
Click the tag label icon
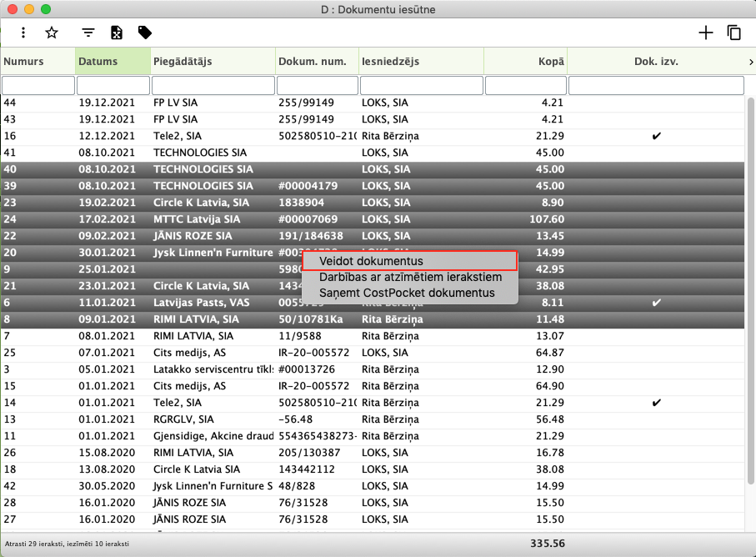(x=145, y=33)
